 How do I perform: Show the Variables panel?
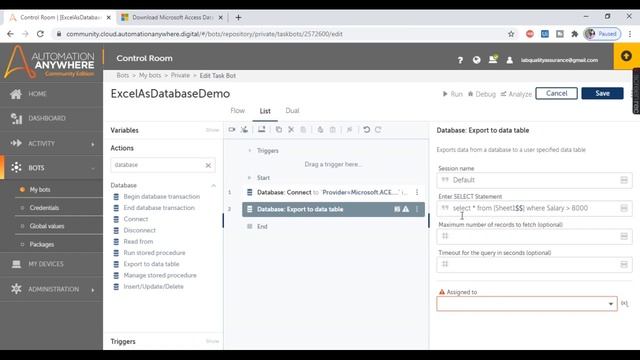point(212,130)
